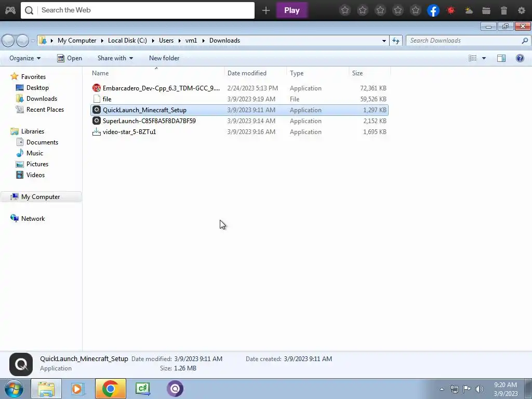Click the refresh button by the address bar
Image resolution: width=532 pixels, height=399 pixels.
point(395,41)
